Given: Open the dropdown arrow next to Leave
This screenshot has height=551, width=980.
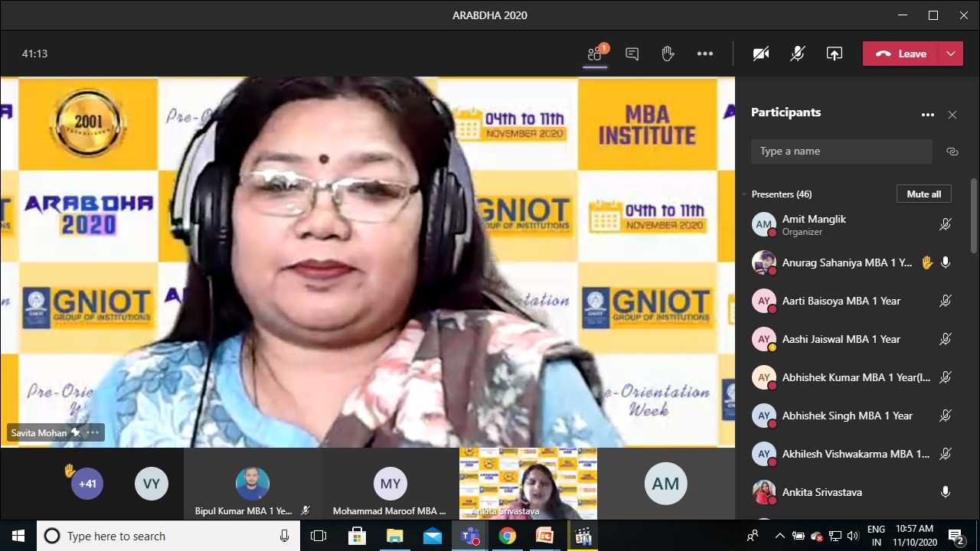Looking at the screenshot, I should pyautogui.click(x=950, y=54).
